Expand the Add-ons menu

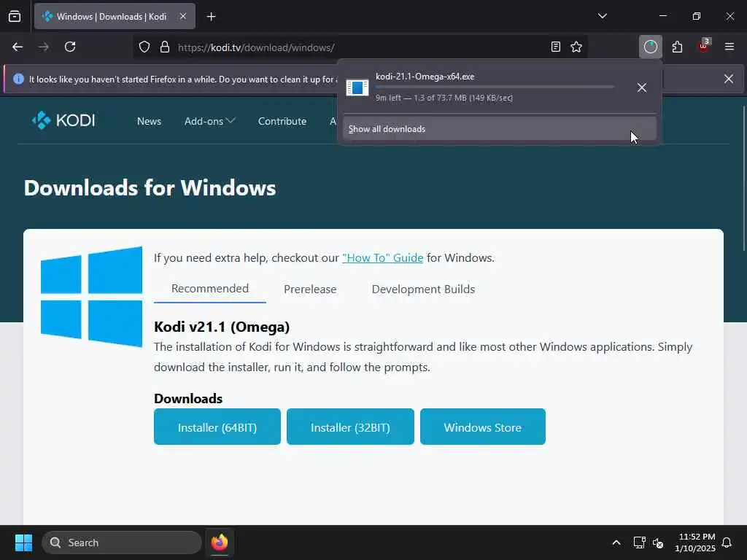(x=209, y=122)
